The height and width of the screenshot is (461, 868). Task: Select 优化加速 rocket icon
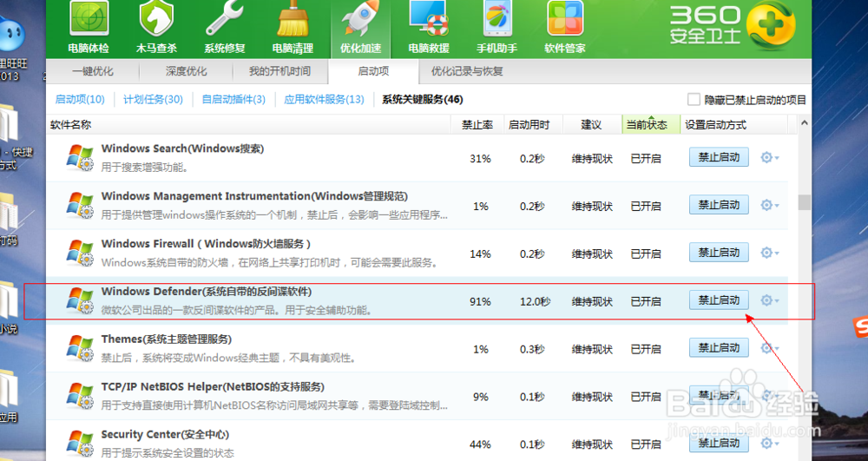360,19
